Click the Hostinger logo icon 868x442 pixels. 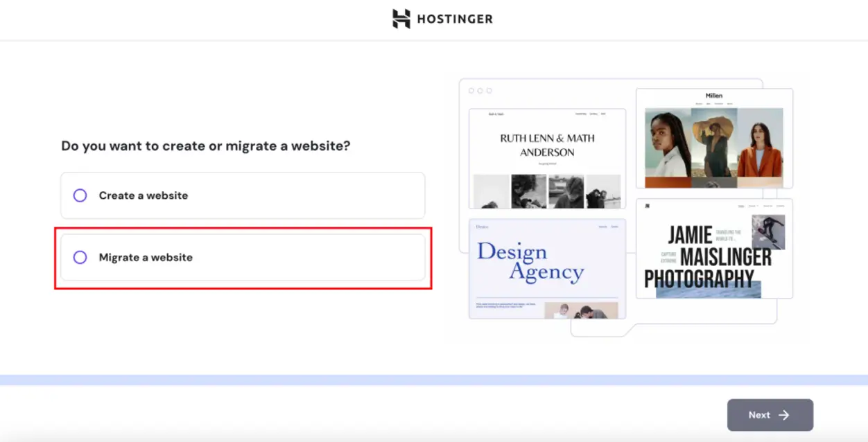pyautogui.click(x=401, y=19)
